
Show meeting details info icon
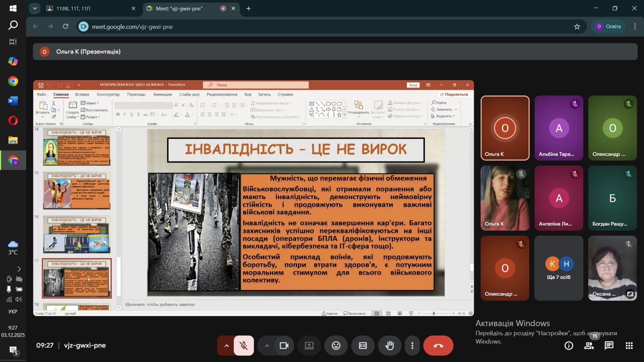coord(569,346)
